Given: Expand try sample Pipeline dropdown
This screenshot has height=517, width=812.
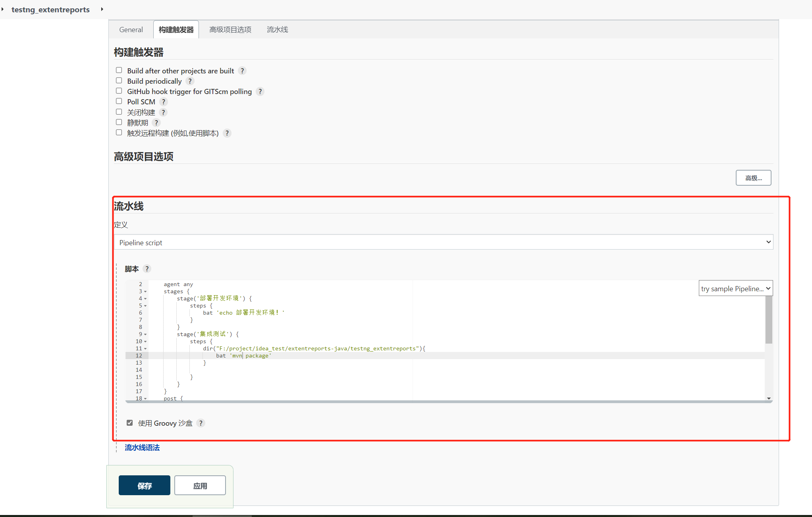Looking at the screenshot, I should tap(735, 288).
